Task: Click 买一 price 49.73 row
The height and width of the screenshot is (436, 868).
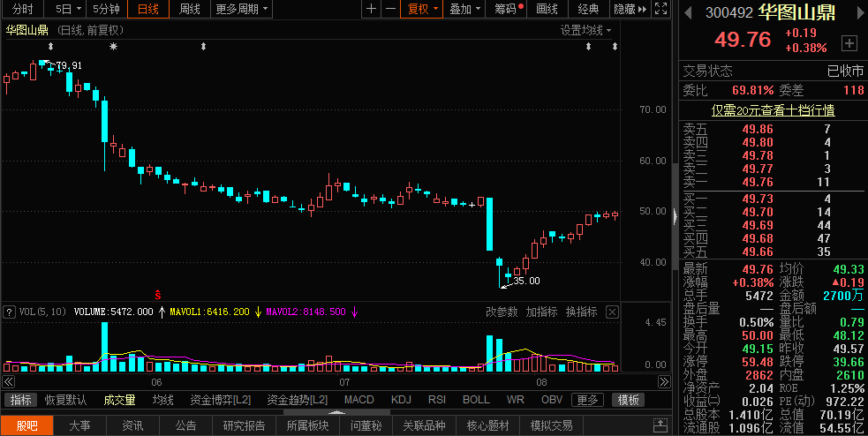Action: 773,199
